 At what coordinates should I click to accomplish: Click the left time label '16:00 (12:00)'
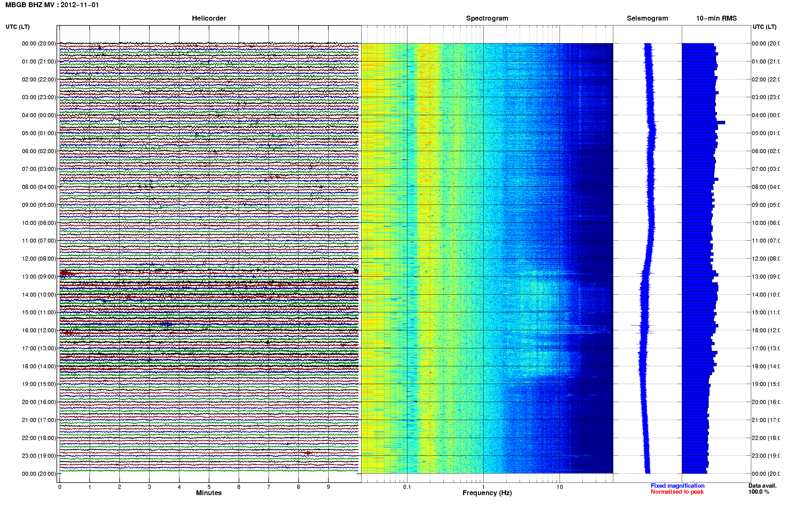click(x=39, y=330)
